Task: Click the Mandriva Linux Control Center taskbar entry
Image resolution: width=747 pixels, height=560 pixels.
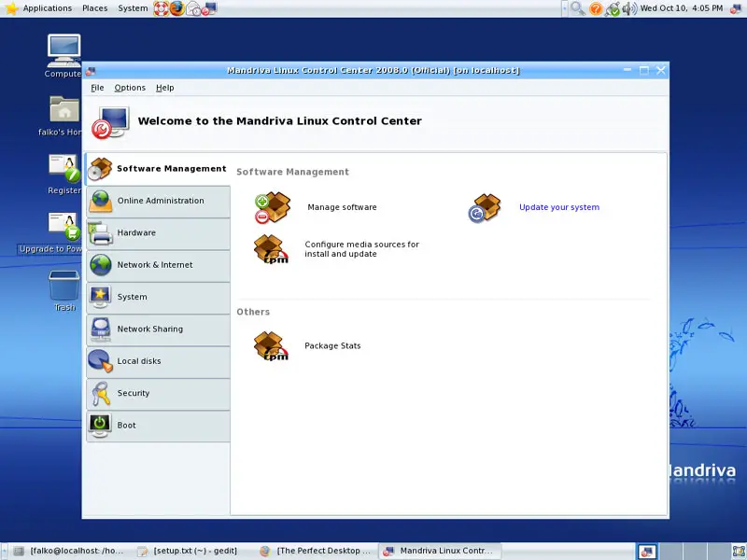Action: click(440, 551)
